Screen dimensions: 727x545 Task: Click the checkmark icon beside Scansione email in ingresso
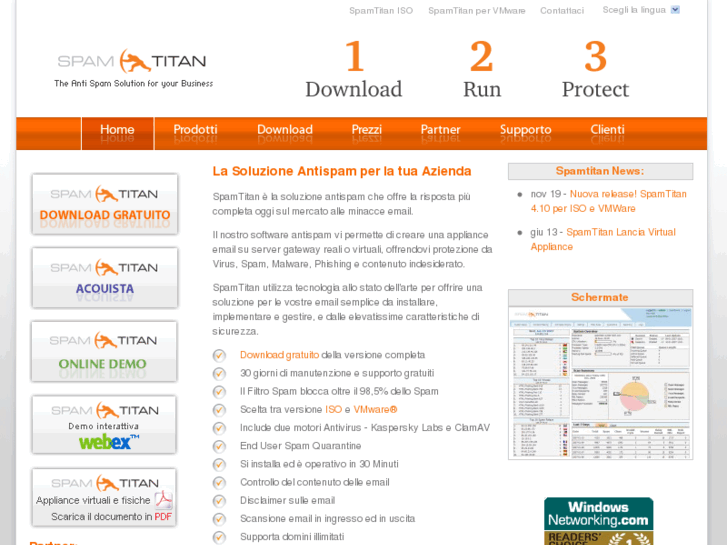click(x=219, y=519)
